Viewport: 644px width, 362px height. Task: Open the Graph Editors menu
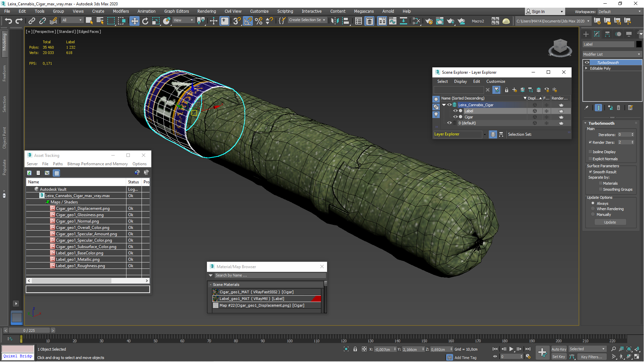(x=176, y=11)
